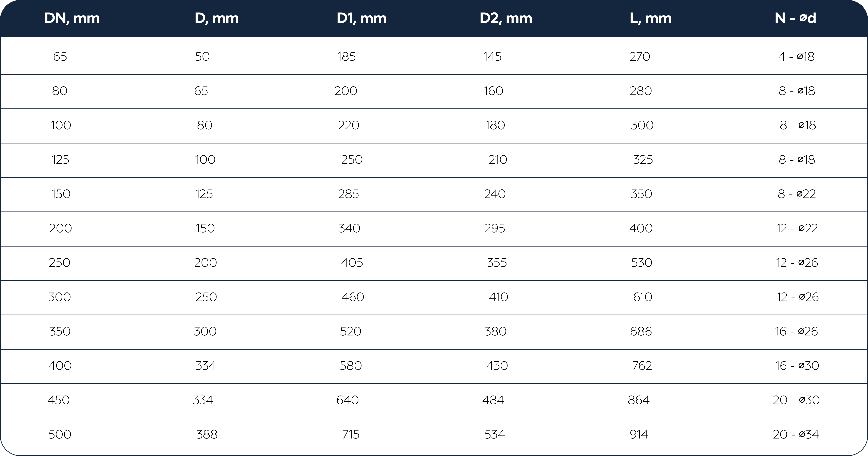Screen dimensions: 868x456
Task: Click the D1, mm column header
Action: tap(361, 19)
